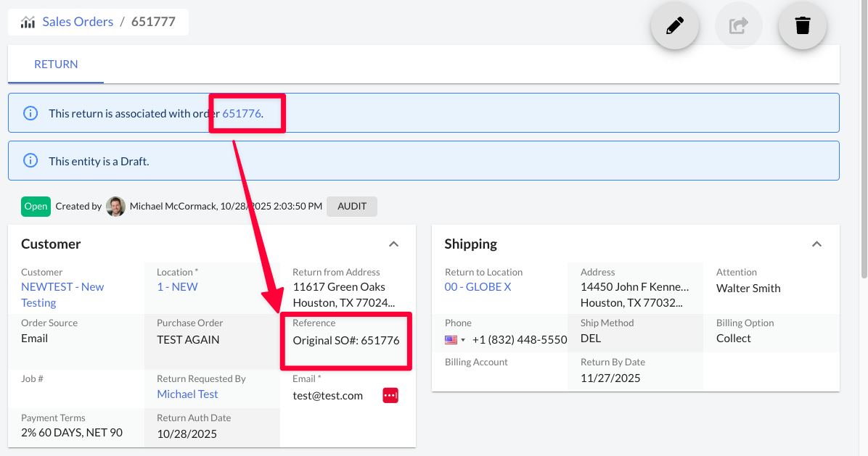Click info icon in Draft banner

(x=30, y=161)
